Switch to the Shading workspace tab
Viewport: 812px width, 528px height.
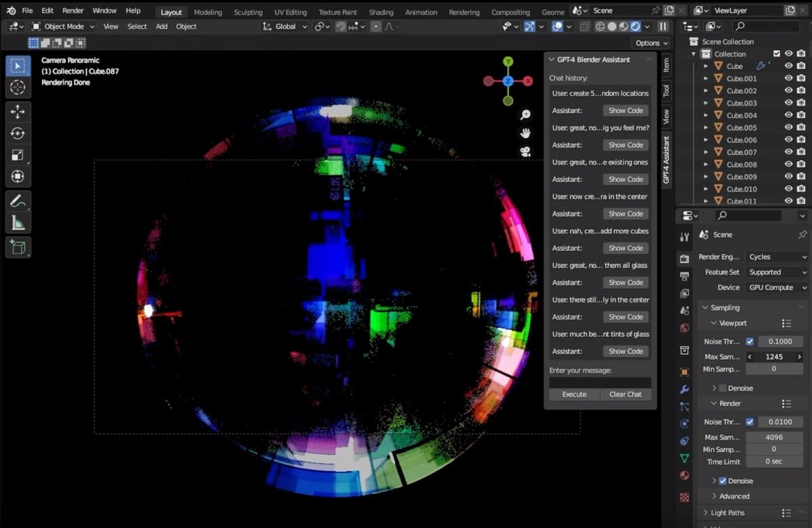pos(381,12)
